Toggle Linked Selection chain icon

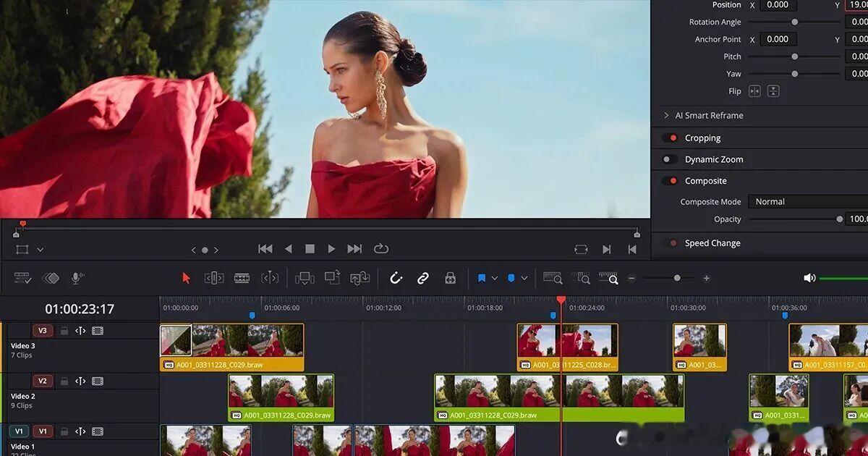click(x=423, y=278)
